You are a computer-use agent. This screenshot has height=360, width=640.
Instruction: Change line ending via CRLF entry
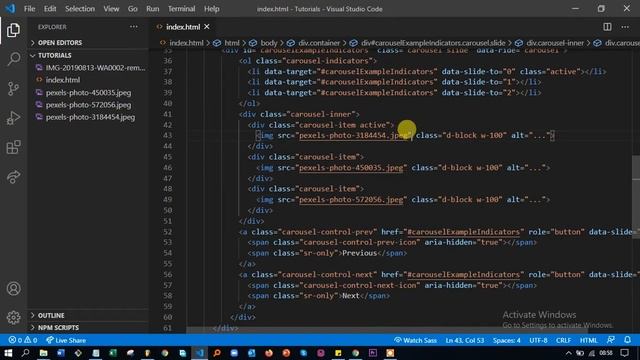pos(563,340)
